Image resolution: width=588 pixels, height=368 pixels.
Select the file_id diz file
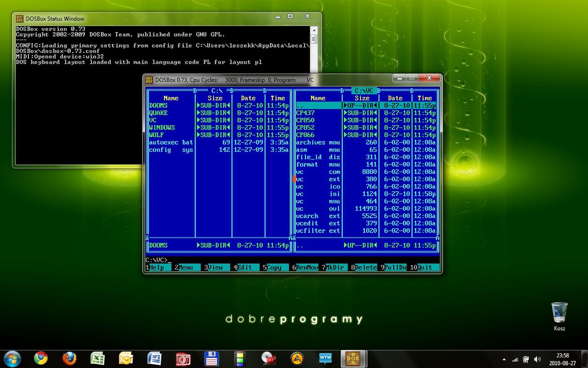[x=366, y=157]
